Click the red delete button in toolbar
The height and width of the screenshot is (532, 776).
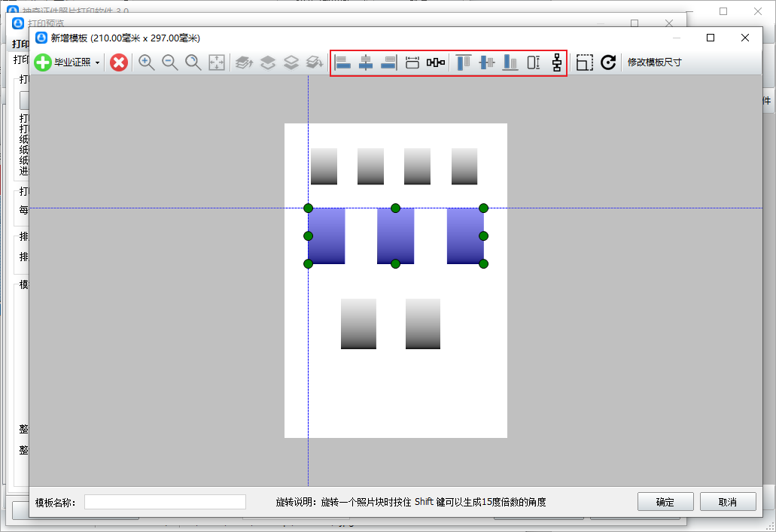118,62
